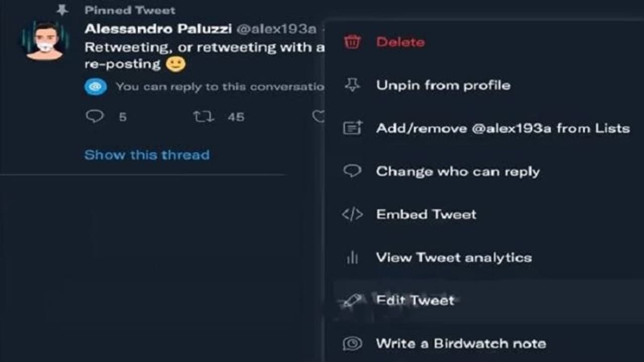Click the Tweet analytics bar-chart icon
644x362 pixels.
tap(353, 257)
